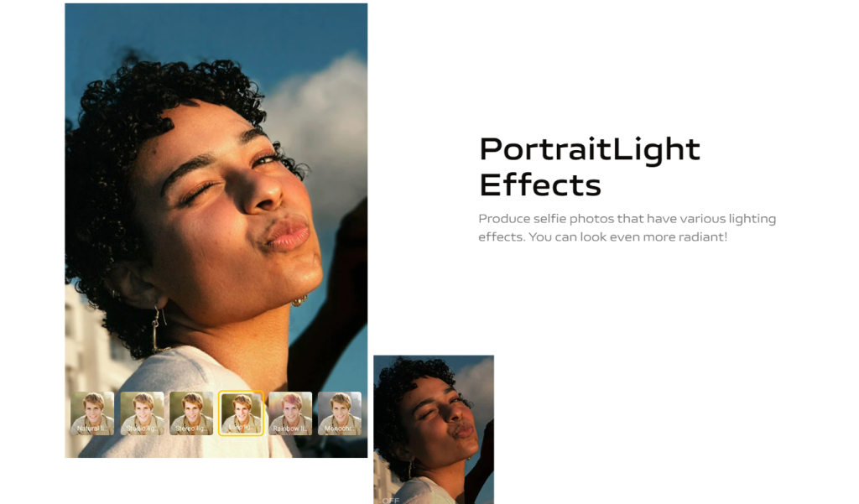
Task: Tap the 'Stereo lig...' caption text
Action: [x=190, y=429]
